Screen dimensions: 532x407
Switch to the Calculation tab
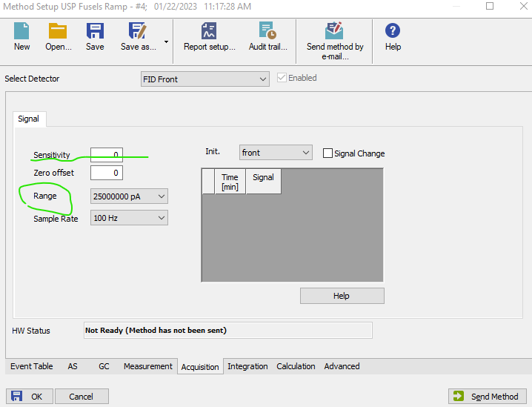296,366
